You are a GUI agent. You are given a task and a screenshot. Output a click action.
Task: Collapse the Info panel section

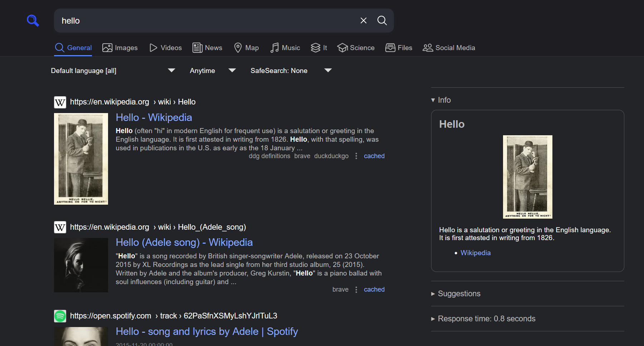pyautogui.click(x=441, y=100)
